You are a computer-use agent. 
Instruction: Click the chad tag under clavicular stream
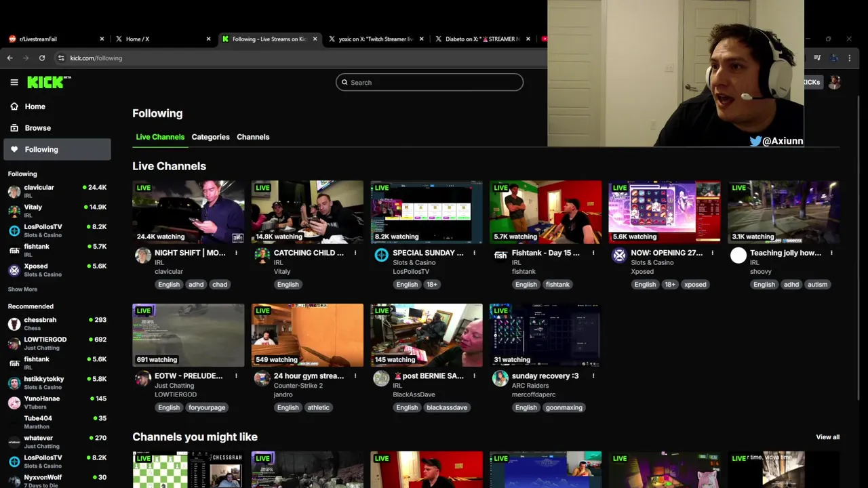pyautogui.click(x=220, y=285)
